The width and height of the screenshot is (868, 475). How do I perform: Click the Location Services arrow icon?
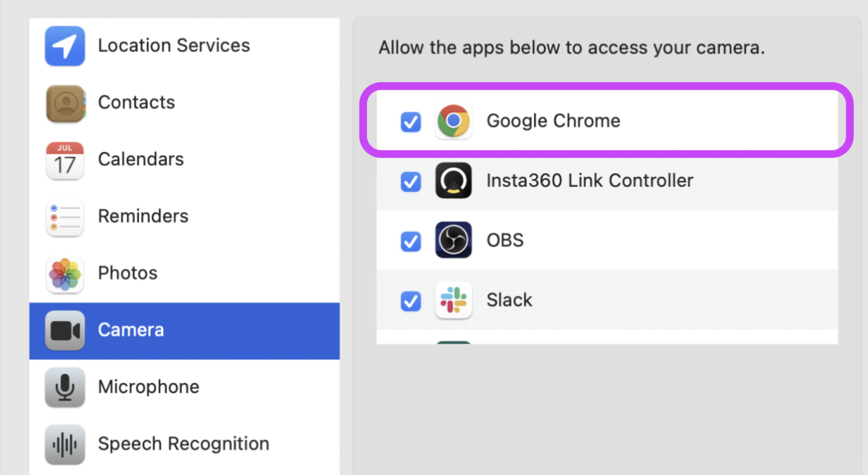click(65, 46)
